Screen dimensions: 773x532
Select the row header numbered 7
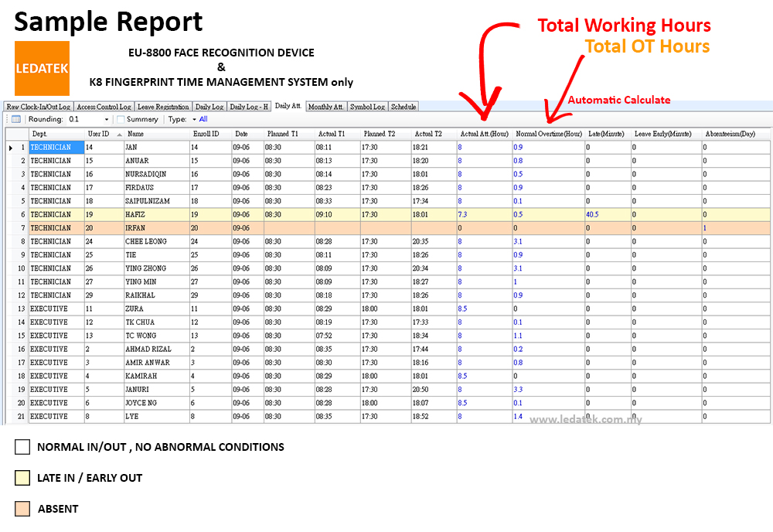point(17,228)
